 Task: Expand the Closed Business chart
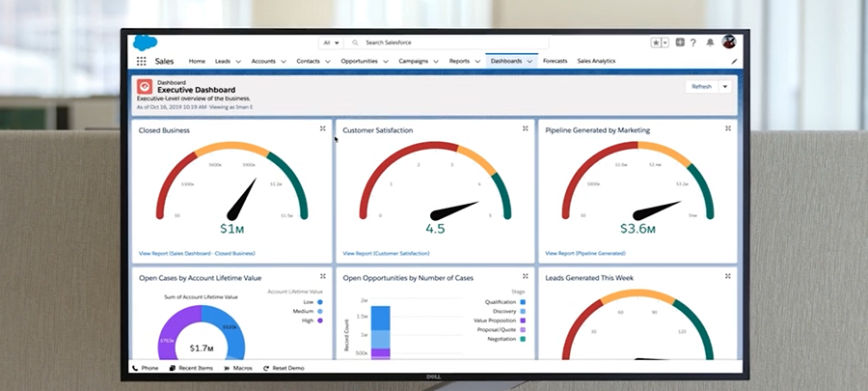tap(322, 128)
